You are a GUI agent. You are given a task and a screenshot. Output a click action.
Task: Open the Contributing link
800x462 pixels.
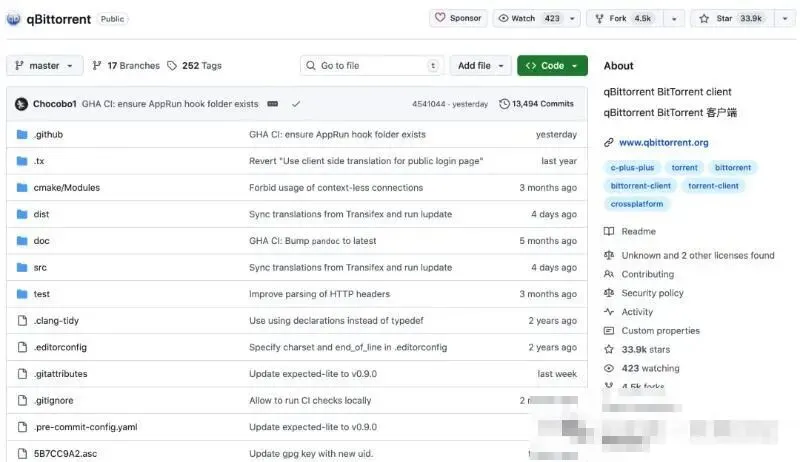(x=647, y=274)
